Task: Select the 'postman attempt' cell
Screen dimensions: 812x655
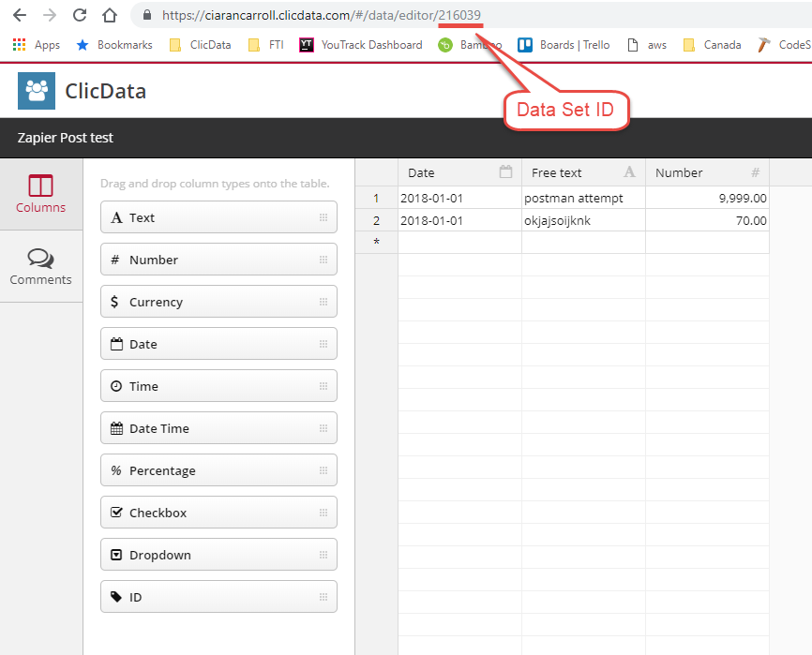Action: coord(582,199)
